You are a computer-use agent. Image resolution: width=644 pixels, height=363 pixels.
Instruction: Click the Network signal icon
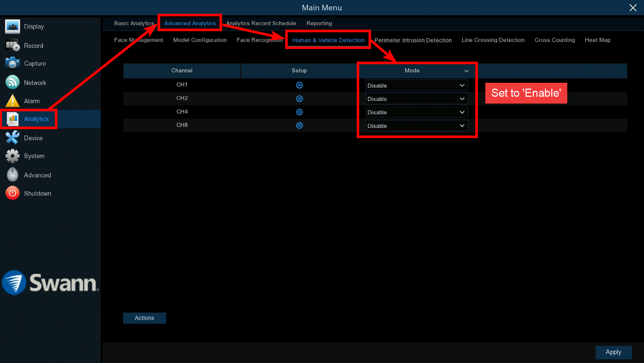pos(12,82)
